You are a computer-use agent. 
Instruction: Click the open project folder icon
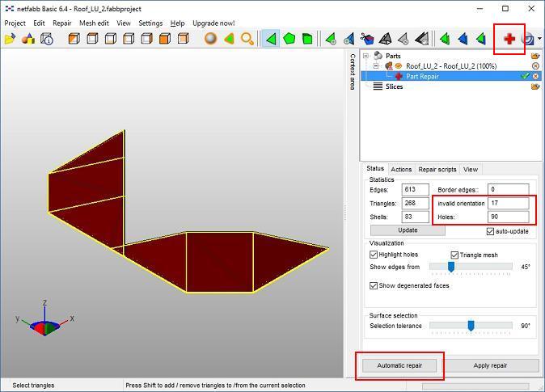[10, 38]
